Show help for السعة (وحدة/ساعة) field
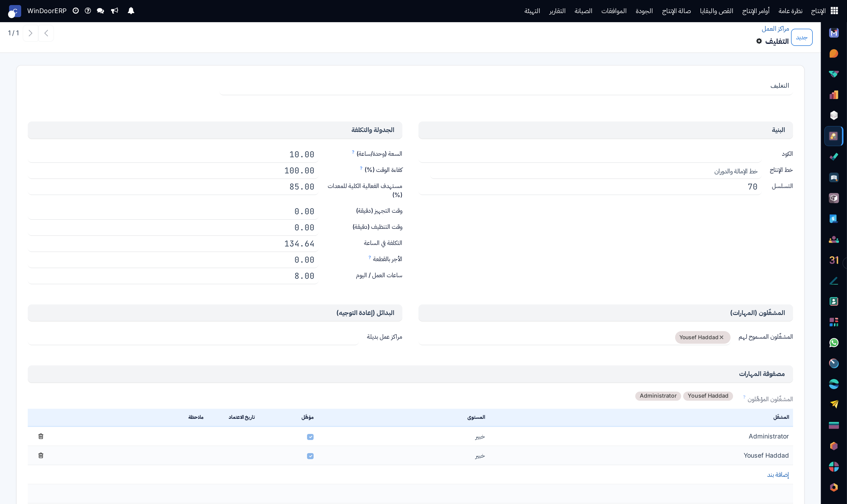This screenshot has width=847, height=504. (353, 152)
